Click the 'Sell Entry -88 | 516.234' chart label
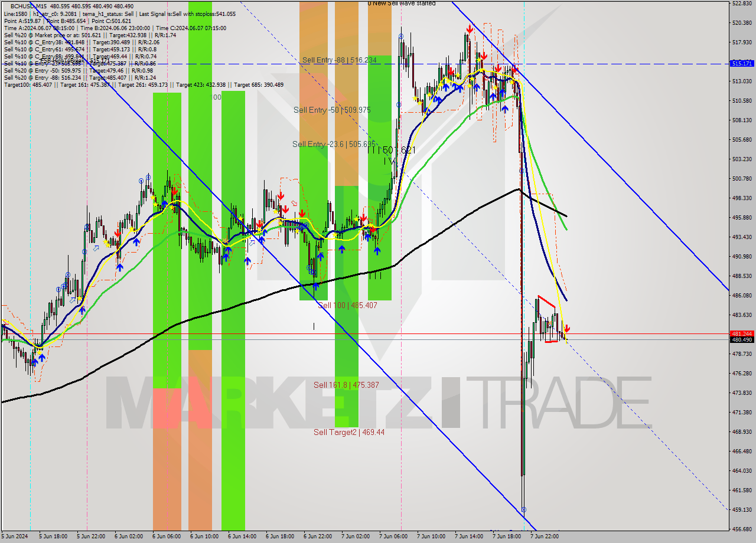This screenshot has height=543, width=756. [339, 60]
